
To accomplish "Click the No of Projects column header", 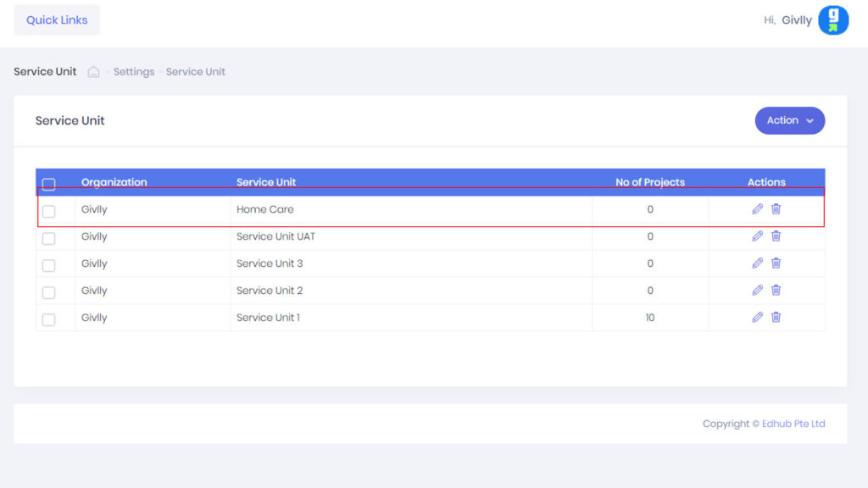I will click(649, 182).
